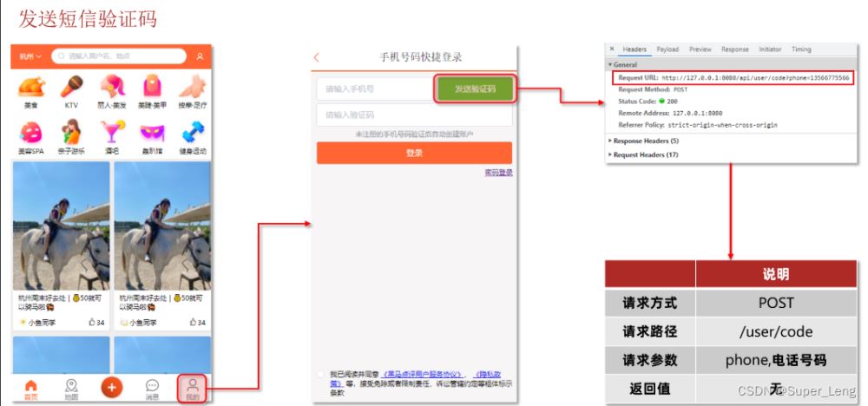Image resolution: width=868 pixels, height=406 pixels.
Task: Open the 消息 messages icon in bottom bar
Action: coord(152,390)
